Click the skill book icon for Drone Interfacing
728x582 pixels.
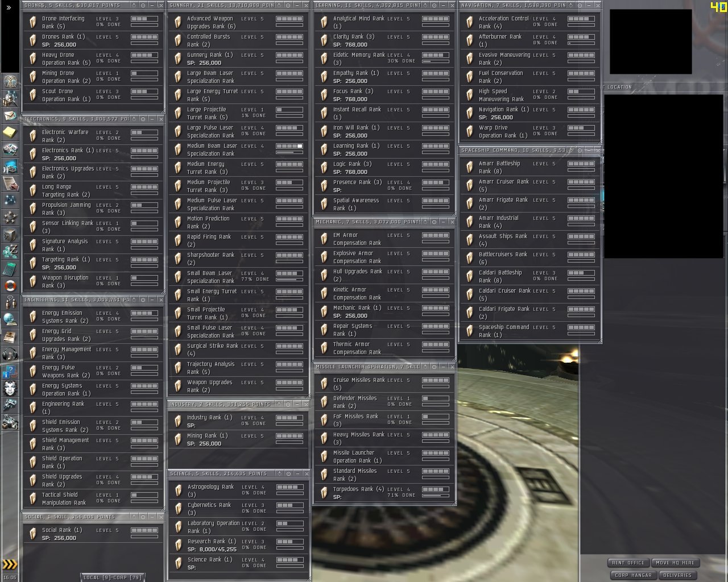click(33, 22)
